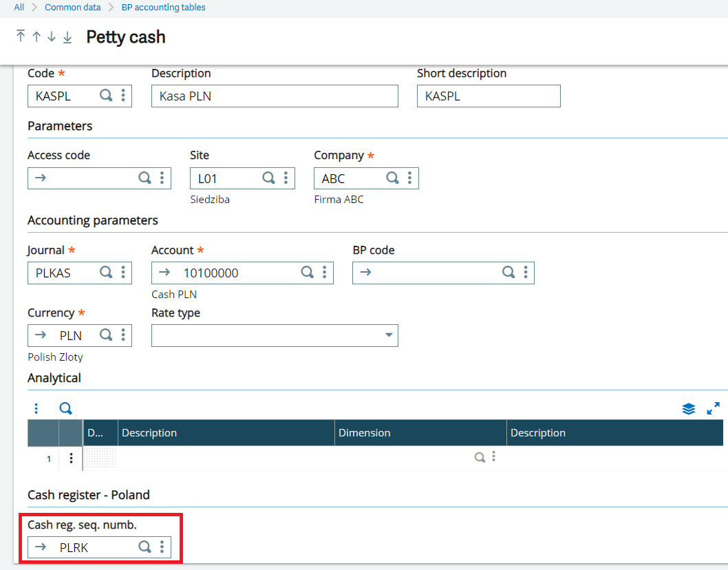
Task: Click the Description text field
Action: (274, 96)
